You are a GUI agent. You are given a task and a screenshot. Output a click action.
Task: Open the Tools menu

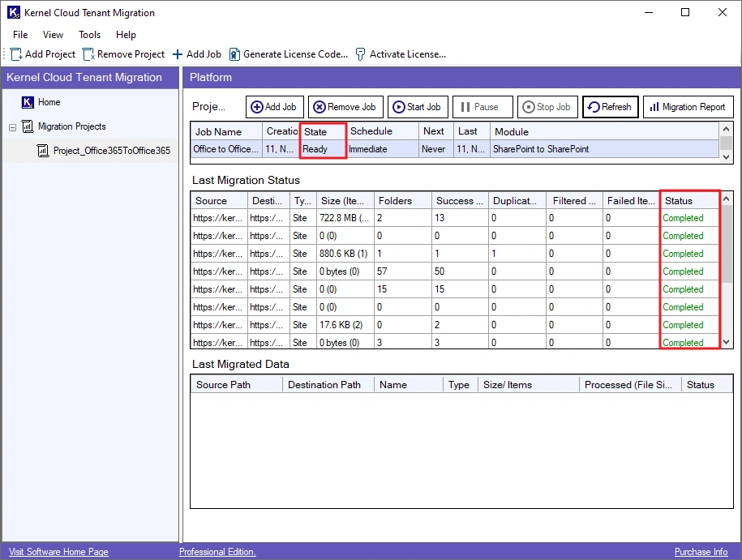pyautogui.click(x=89, y=35)
